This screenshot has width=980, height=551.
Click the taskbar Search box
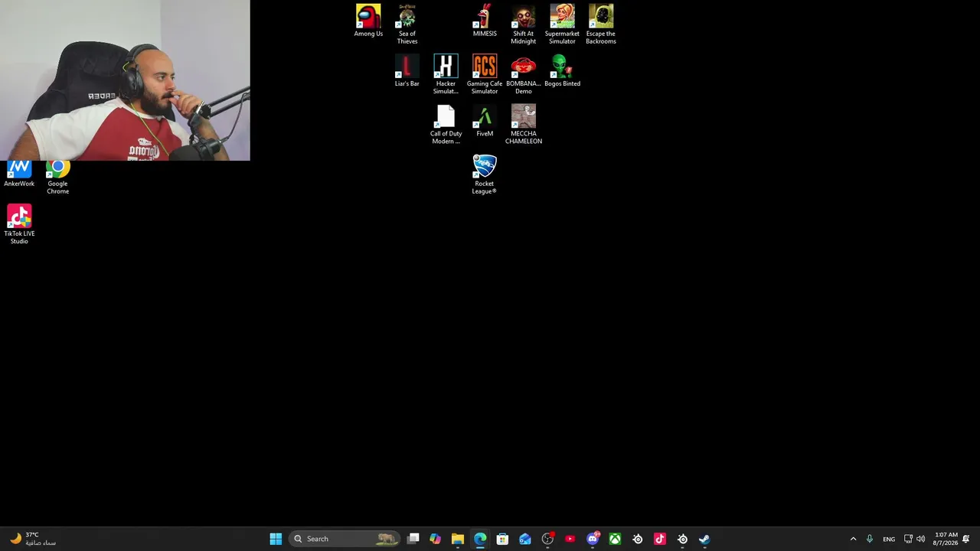(345, 539)
